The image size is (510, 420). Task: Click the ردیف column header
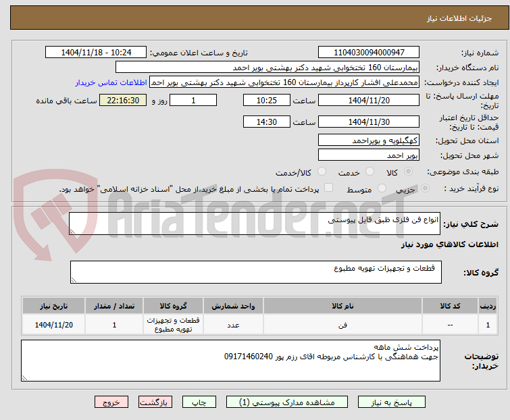[x=488, y=306]
